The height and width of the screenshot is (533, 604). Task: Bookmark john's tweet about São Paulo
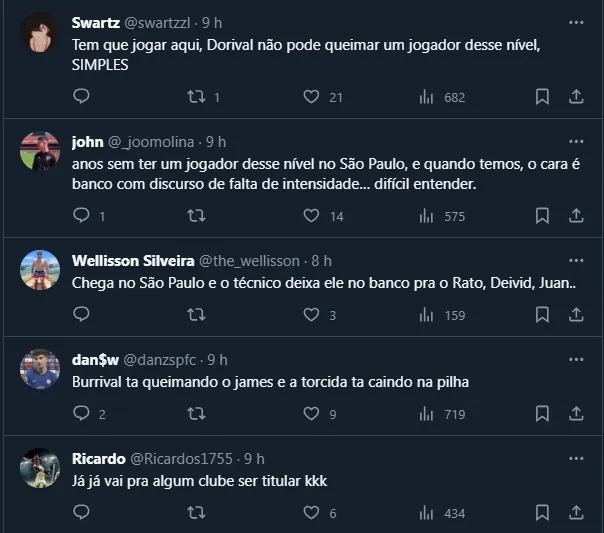(x=542, y=215)
